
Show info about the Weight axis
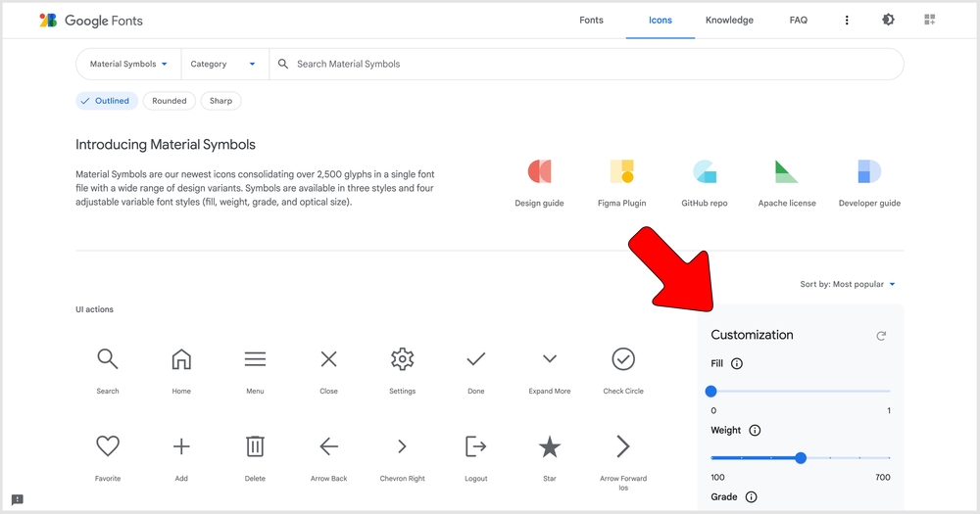[x=755, y=431]
